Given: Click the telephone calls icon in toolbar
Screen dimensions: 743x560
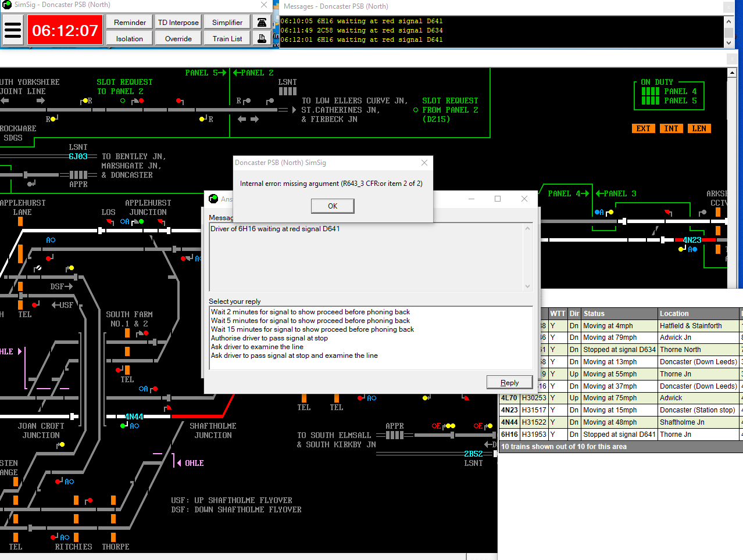Looking at the screenshot, I should tap(262, 22).
